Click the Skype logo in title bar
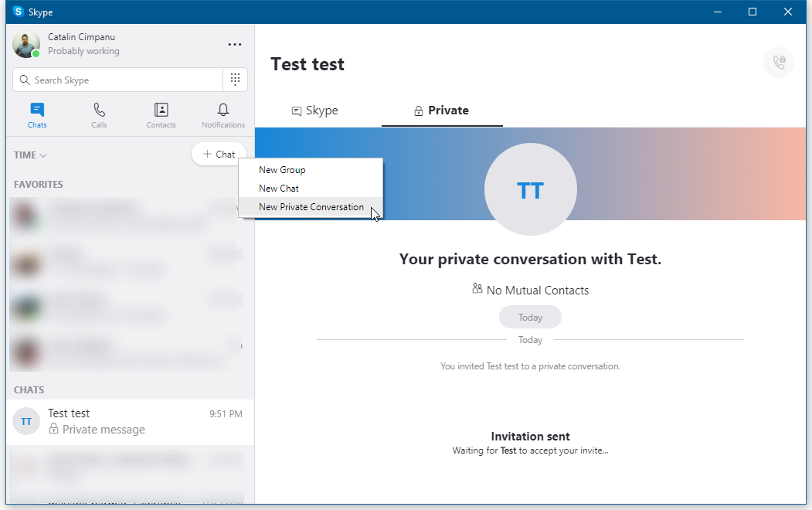Image resolution: width=812 pixels, height=510 pixels. click(x=18, y=12)
